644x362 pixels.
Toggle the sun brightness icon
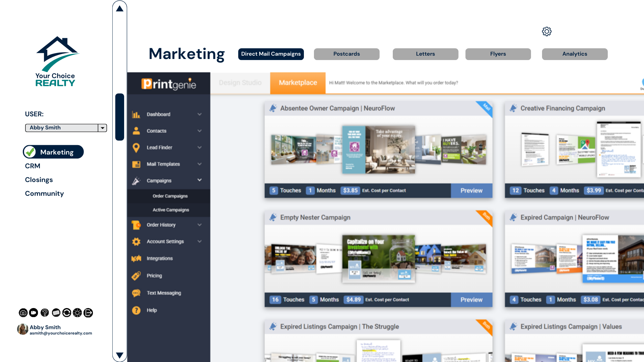coord(77,313)
